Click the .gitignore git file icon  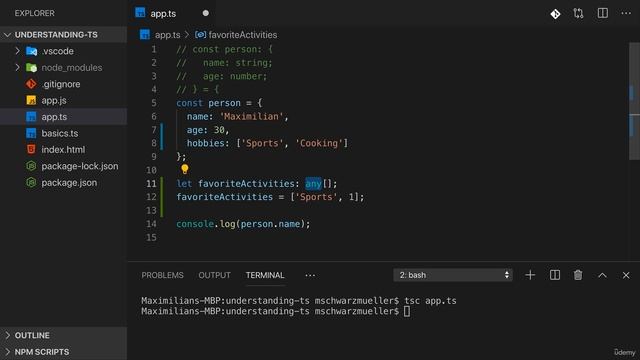(x=31, y=84)
